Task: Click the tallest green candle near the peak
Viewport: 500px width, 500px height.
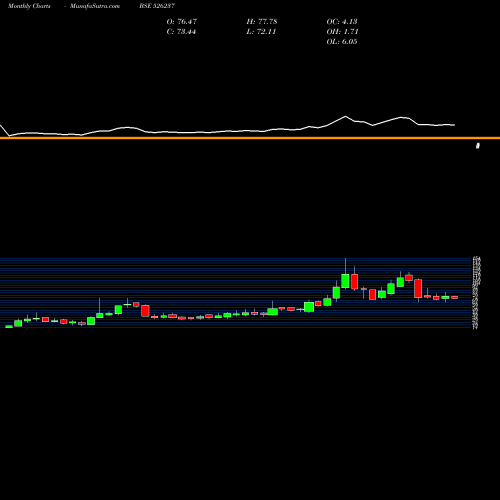Action: 345,281
